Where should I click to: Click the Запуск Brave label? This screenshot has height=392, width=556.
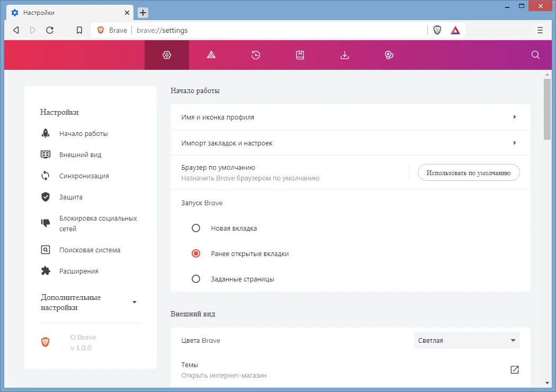coord(202,203)
